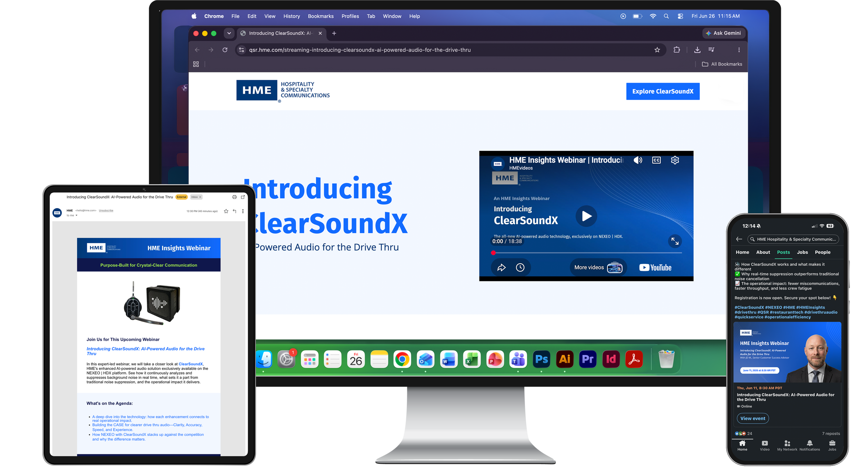Open Reminders app in the Dock
868x471 pixels.
coord(333,359)
